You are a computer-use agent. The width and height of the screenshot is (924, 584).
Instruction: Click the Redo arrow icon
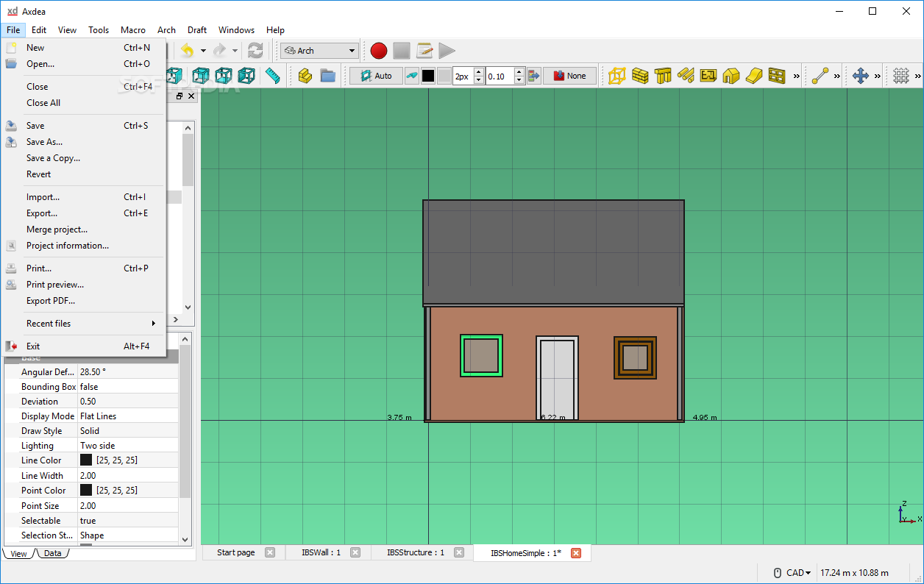220,51
